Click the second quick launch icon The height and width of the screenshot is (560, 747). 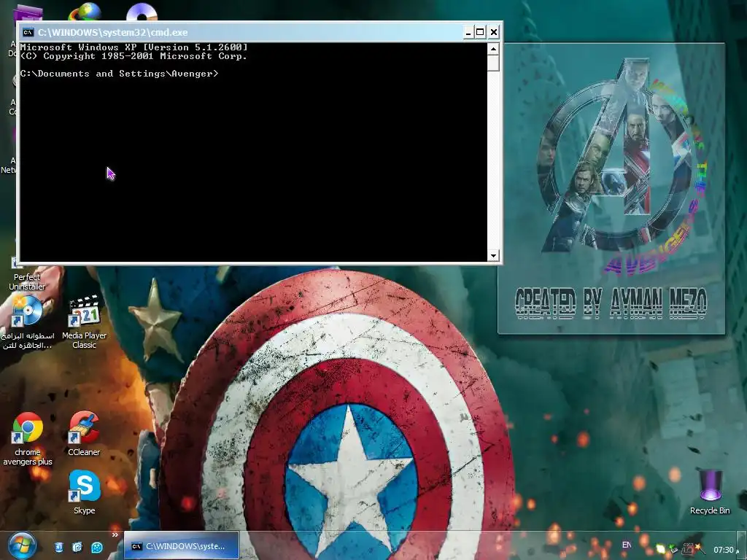pyautogui.click(x=77, y=547)
